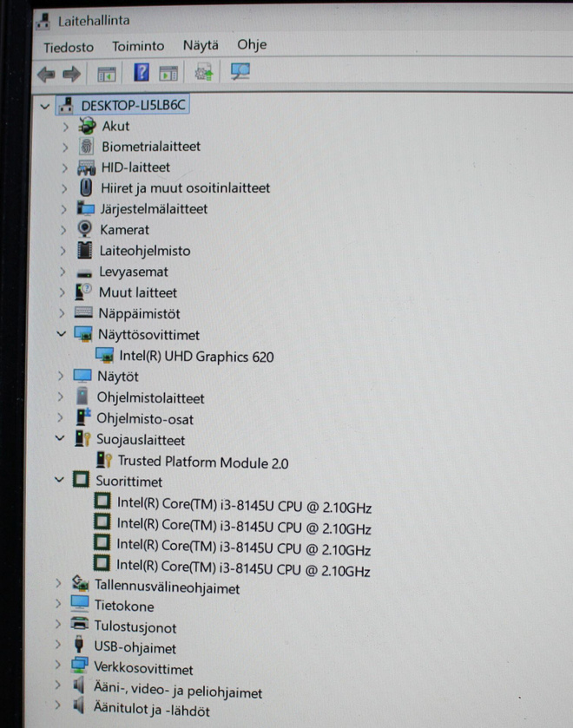Click the Intel UHD Graphics 620 adapter icon
The height and width of the screenshot is (728, 573).
tap(104, 355)
